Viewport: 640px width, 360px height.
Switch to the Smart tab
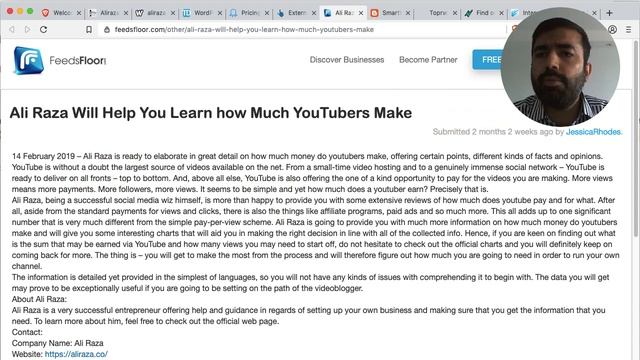(390, 13)
